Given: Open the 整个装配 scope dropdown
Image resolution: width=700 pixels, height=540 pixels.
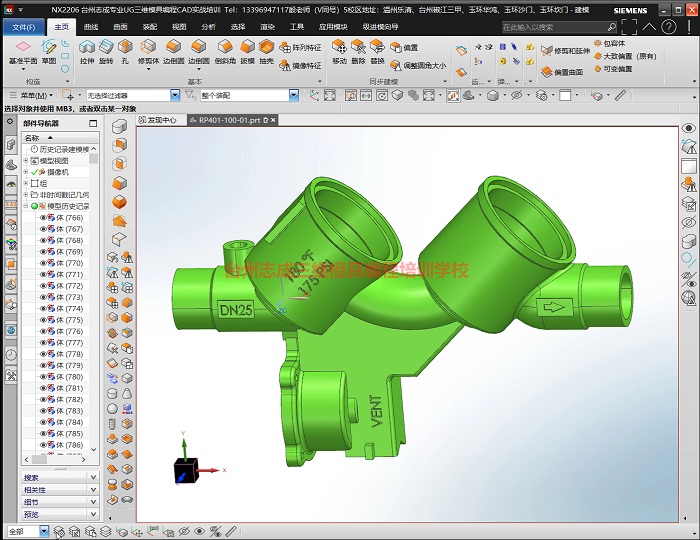Looking at the screenshot, I should (x=294, y=95).
